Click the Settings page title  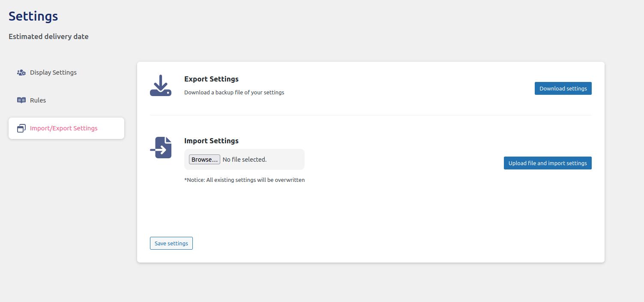[x=33, y=16]
